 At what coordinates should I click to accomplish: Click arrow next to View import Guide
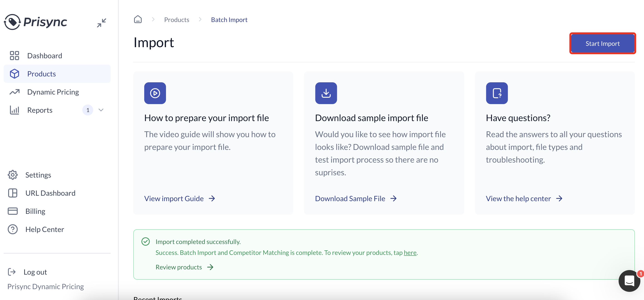(x=212, y=198)
